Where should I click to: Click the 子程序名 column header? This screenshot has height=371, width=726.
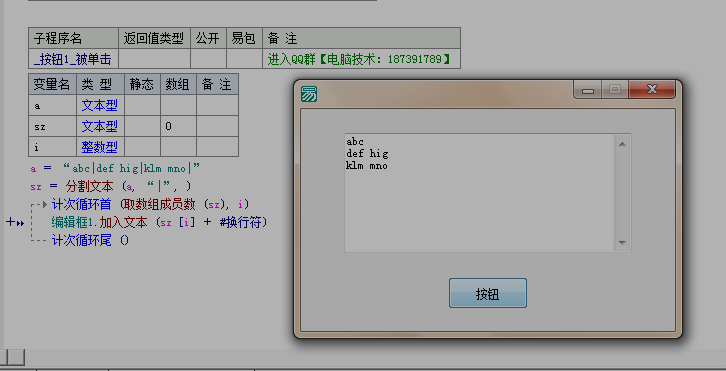(x=74, y=38)
